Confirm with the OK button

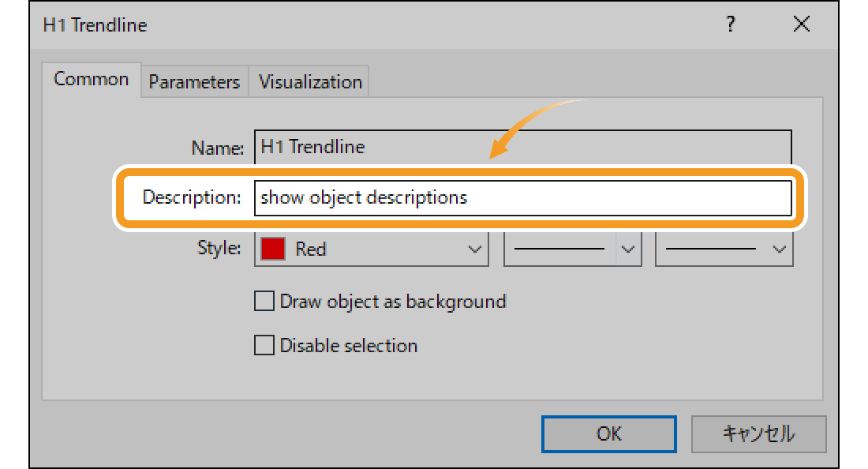tap(609, 433)
